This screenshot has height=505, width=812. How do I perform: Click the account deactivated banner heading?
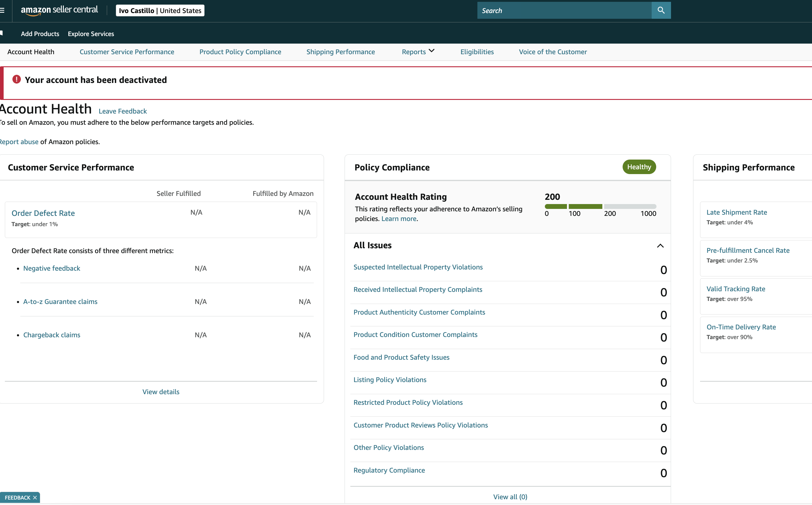point(96,80)
